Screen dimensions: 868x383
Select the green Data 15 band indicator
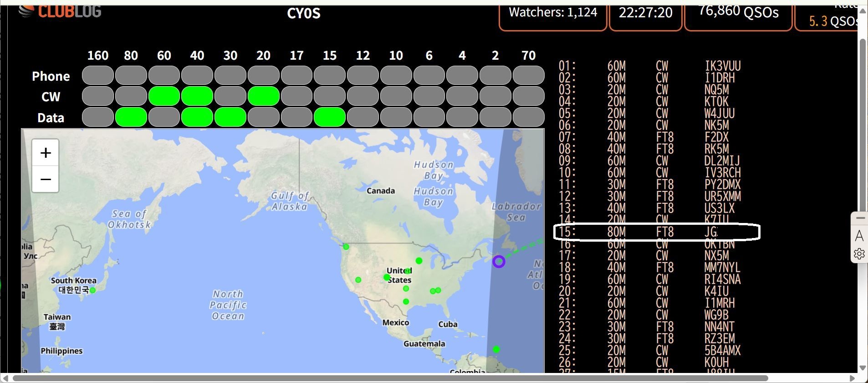329,117
